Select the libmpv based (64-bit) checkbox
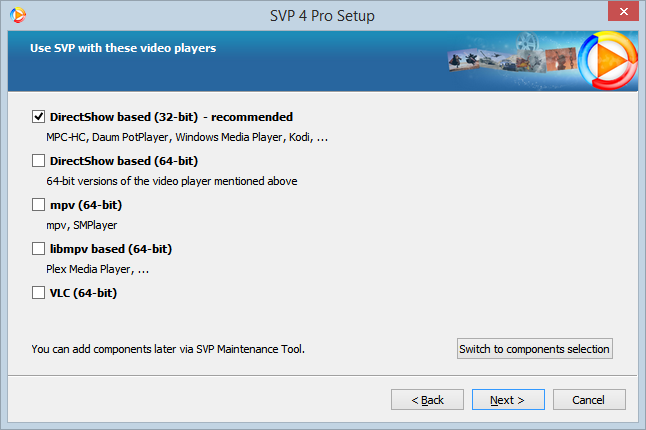The width and height of the screenshot is (646, 430). (39, 249)
